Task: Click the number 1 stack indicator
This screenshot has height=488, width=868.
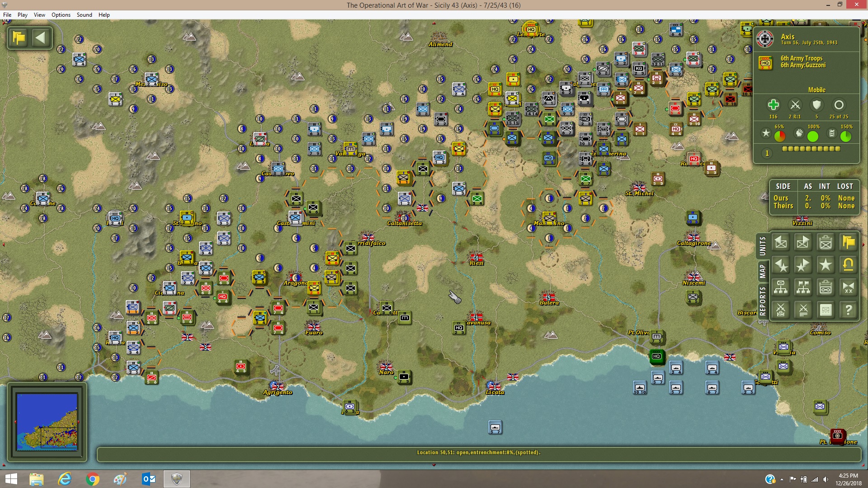Action: (x=767, y=154)
